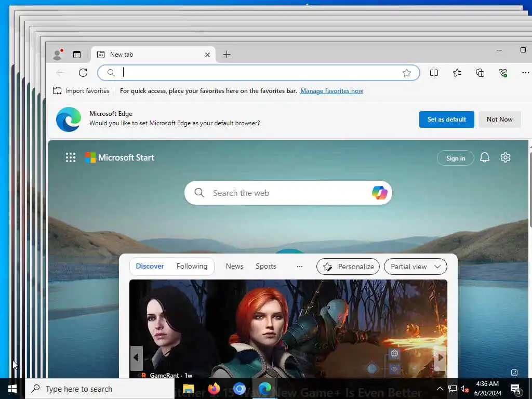The width and height of the screenshot is (532, 399).
Task: Expand the Partial view dropdown
Action: click(415, 267)
